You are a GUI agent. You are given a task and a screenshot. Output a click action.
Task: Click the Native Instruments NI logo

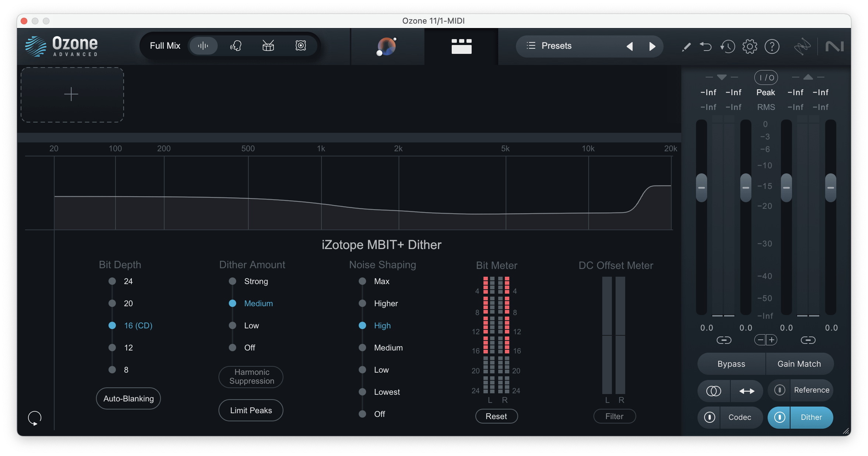(834, 46)
